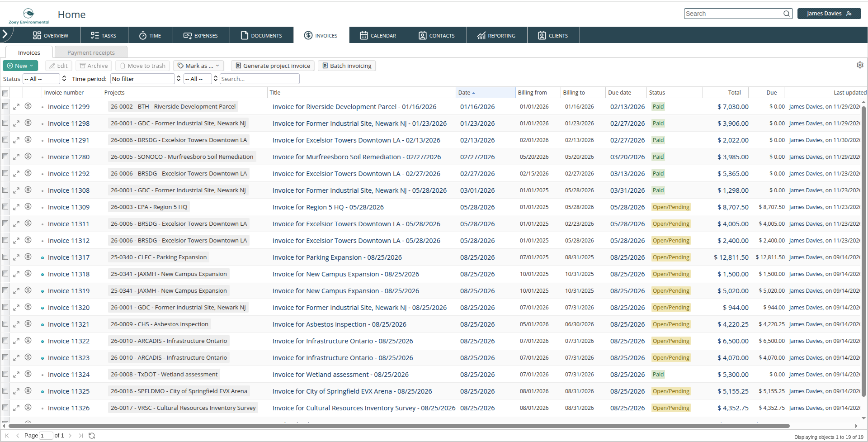The height and width of the screenshot is (442, 868).
Task: Open the Status filter dropdown
Action: [x=45, y=79]
